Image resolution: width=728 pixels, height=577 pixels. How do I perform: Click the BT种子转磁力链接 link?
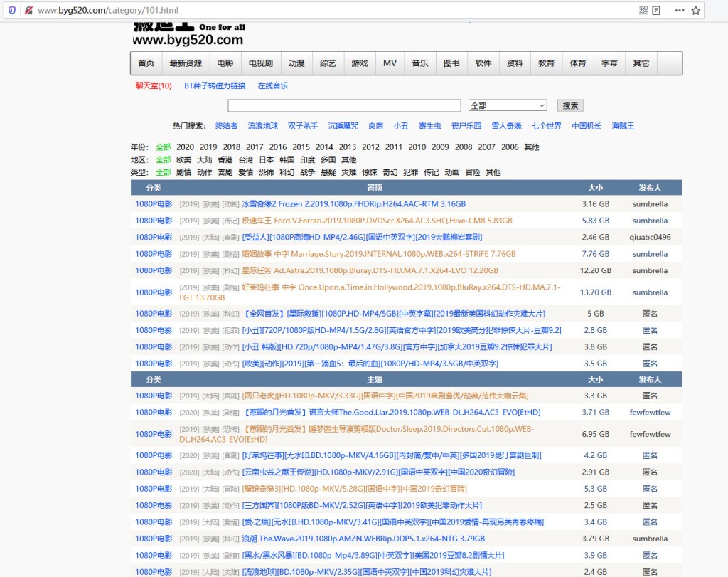tap(215, 85)
